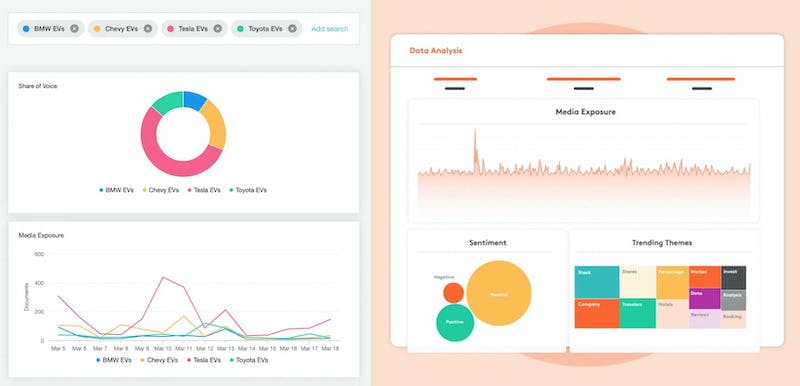Toggle BMW EVs in donut chart legend

click(117, 190)
